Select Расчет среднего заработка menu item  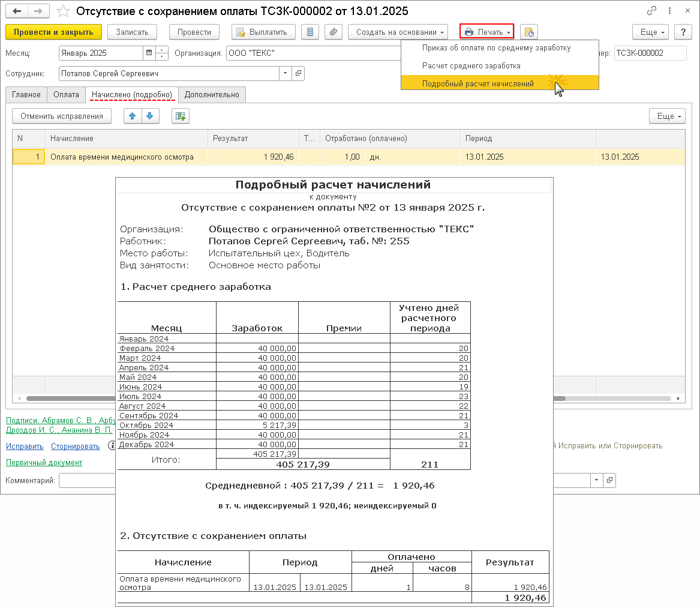[x=471, y=65]
